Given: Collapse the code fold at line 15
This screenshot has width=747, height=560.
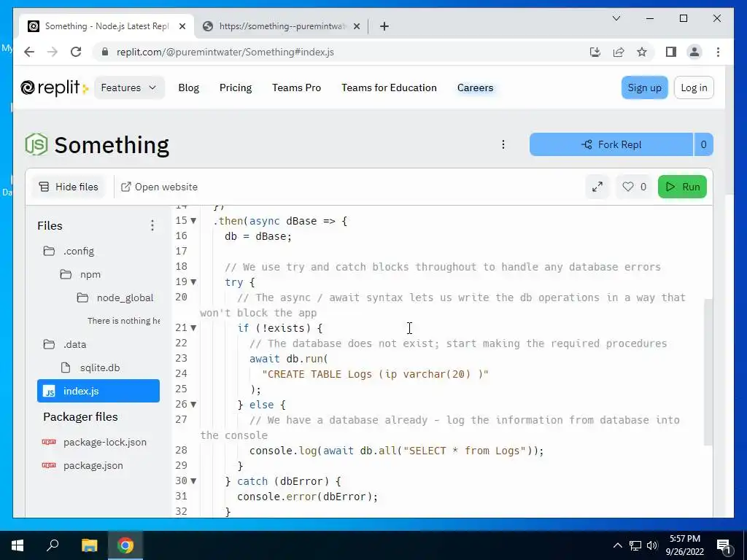Looking at the screenshot, I should coord(193,220).
